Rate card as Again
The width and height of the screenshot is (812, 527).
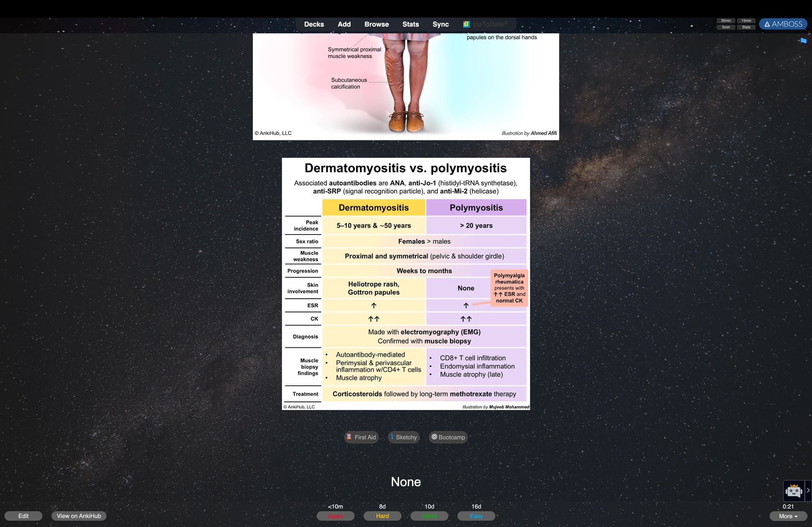click(335, 516)
